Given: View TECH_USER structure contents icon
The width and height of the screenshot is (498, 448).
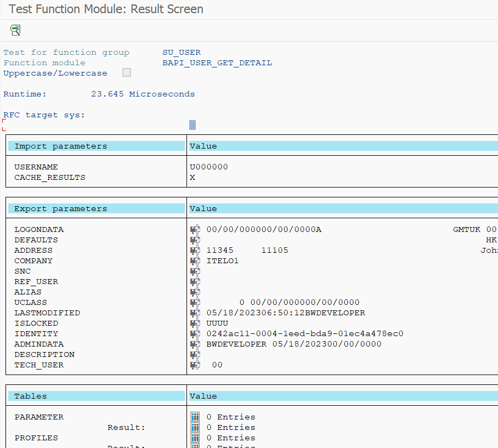Looking at the screenshot, I should pyautogui.click(x=195, y=365).
